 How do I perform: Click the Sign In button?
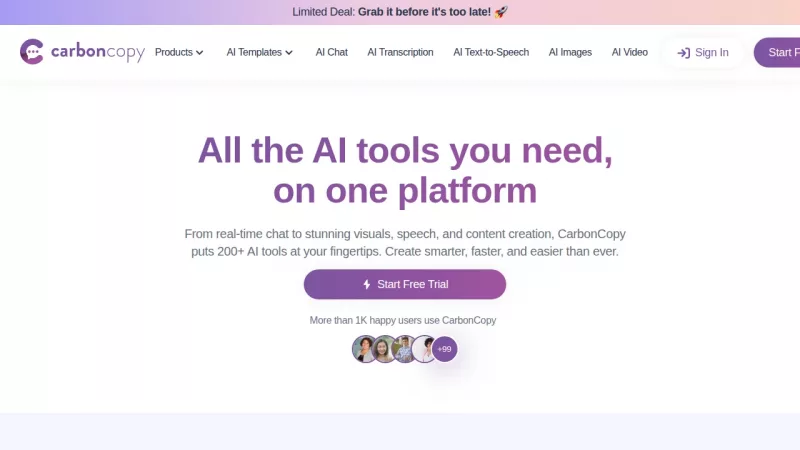tap(703, 53)
